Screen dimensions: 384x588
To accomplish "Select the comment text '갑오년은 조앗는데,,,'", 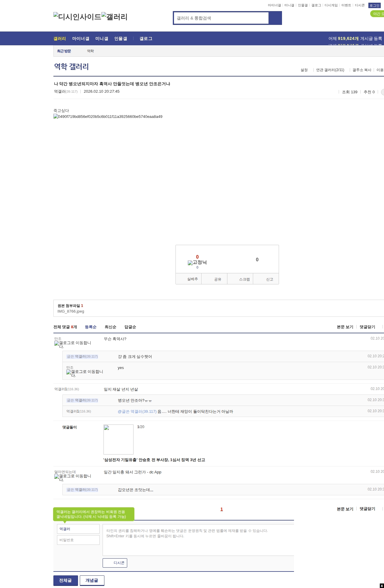I will (x=136, y=490).
